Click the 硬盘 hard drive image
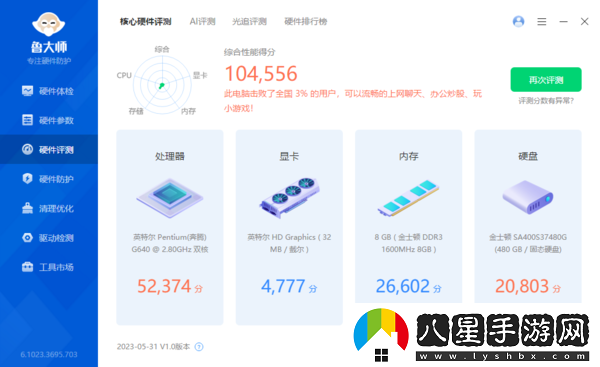Viewport: 600px width, 367px height. pyautogui.click(x=528, y=197)
